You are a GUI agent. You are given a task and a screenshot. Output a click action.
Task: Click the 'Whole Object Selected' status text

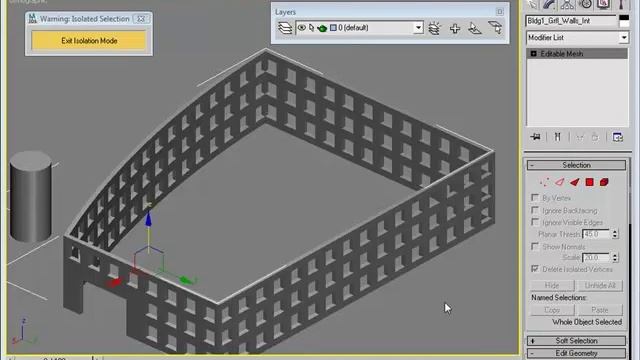(587, 322)
